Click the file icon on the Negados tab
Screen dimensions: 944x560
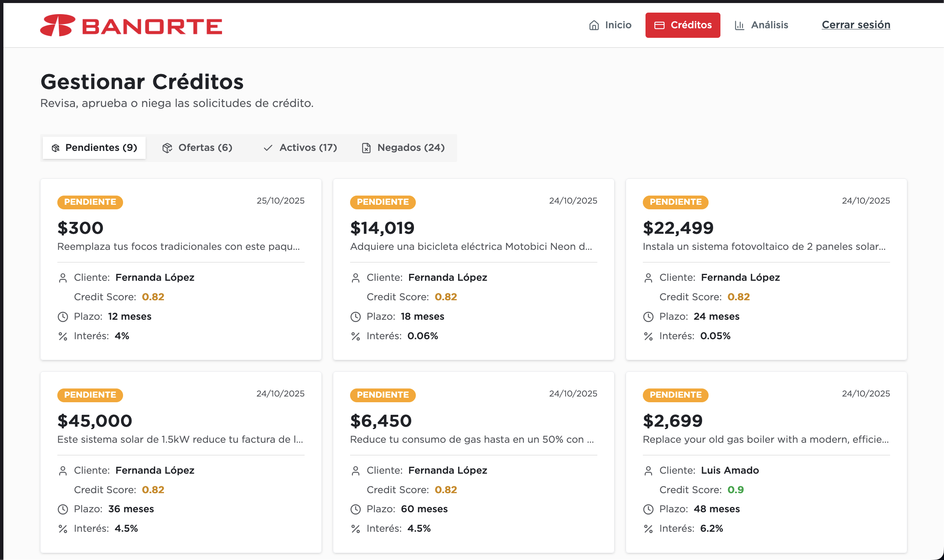click(366, 148)
